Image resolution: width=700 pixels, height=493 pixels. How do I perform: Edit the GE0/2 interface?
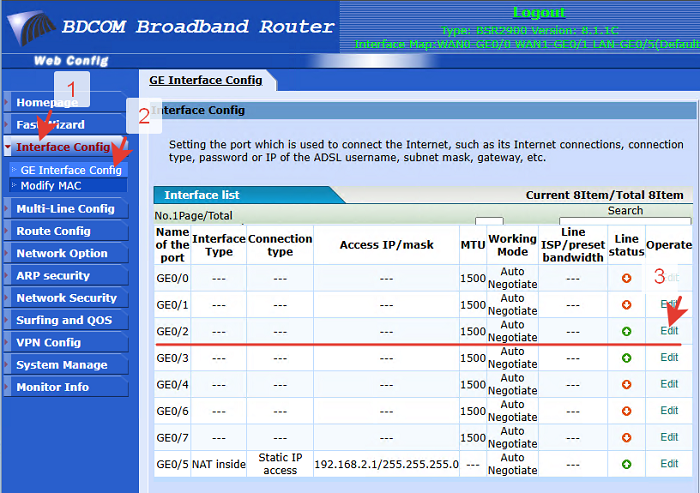pos(669,331)
